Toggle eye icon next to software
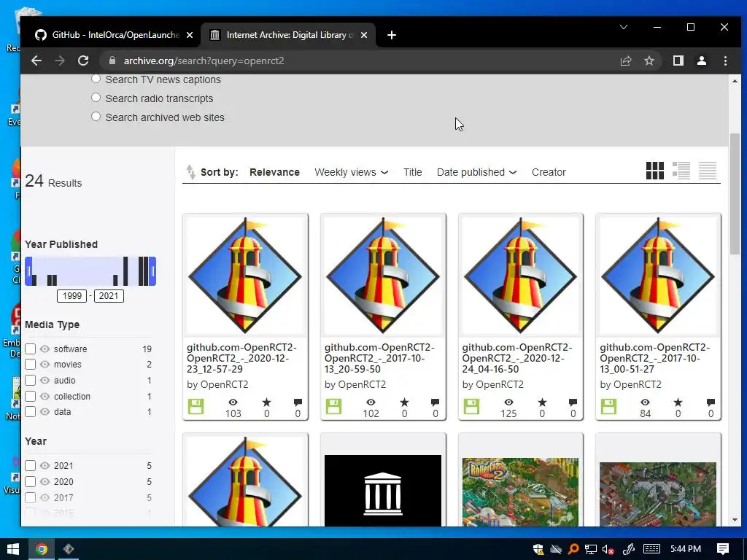The image size is (747, 560). [x=44, y=349]
